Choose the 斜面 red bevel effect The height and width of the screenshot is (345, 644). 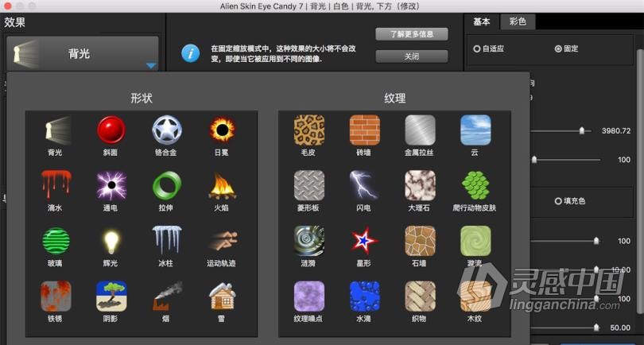click(111, 130)
